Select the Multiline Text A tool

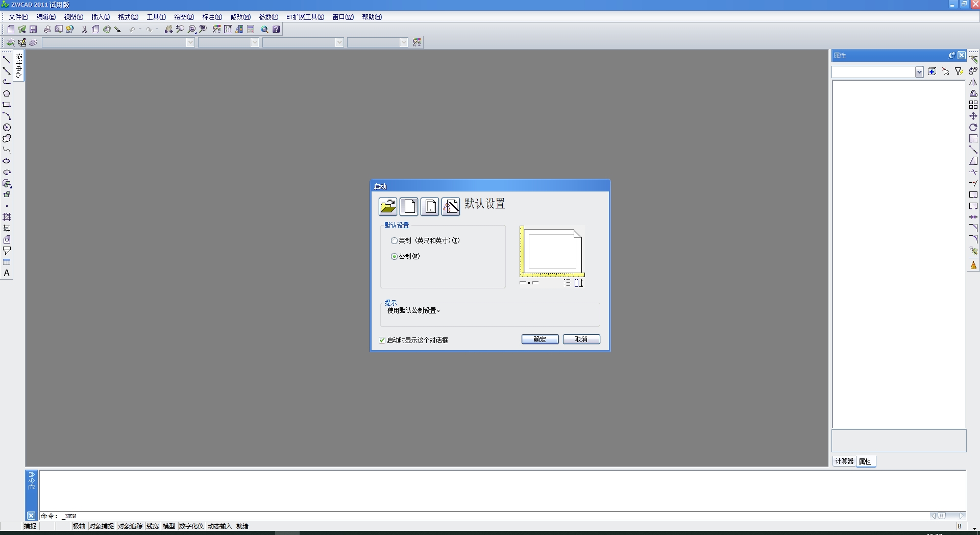[x=7, y=273]
